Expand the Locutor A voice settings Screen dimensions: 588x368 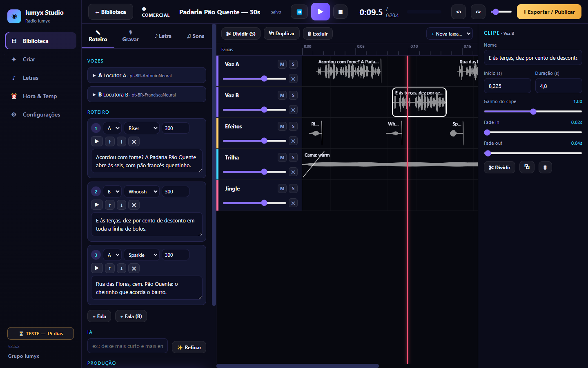[147, 75]
